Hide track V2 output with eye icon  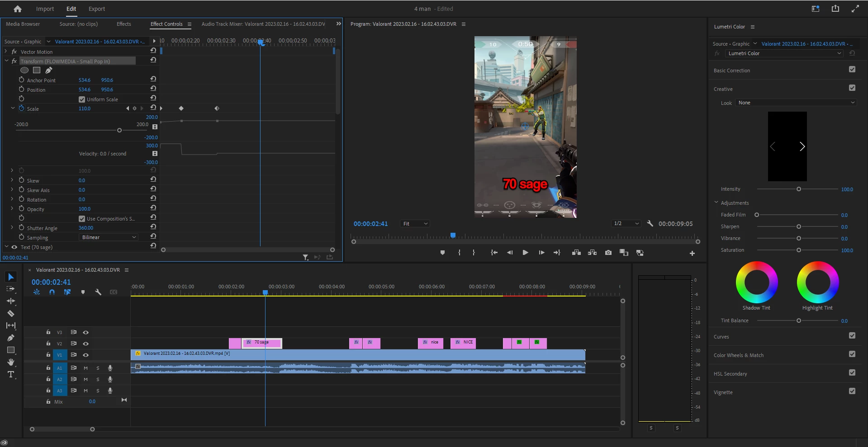85,343
